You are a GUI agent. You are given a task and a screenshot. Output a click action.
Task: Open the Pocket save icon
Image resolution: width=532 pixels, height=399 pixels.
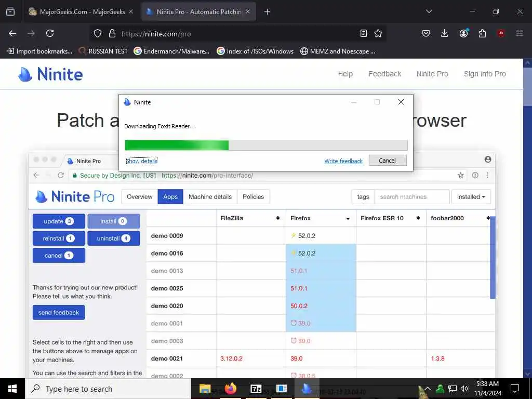(x=426, y=33)
